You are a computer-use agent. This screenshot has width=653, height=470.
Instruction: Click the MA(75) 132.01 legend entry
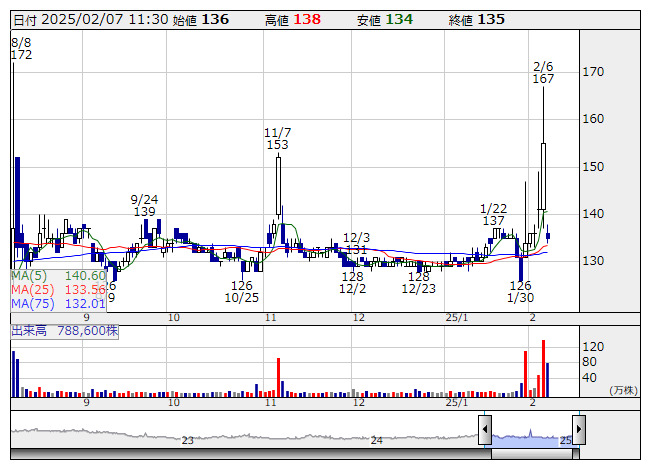(58, 303)
